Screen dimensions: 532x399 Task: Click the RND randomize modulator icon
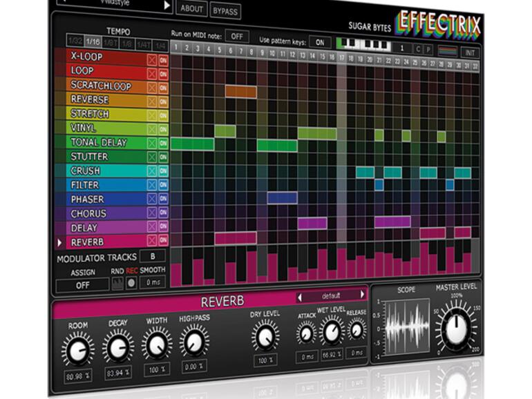pos(117,283)
